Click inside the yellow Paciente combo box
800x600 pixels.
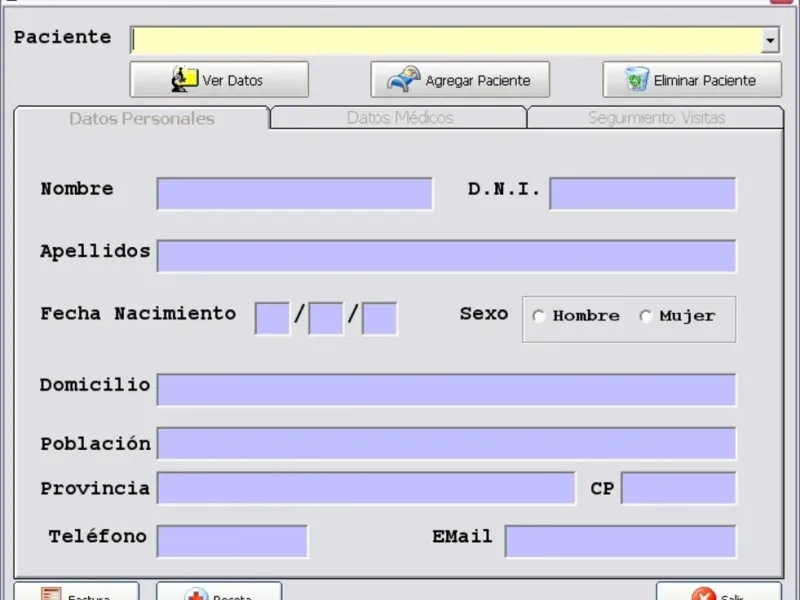click(446, 40)
